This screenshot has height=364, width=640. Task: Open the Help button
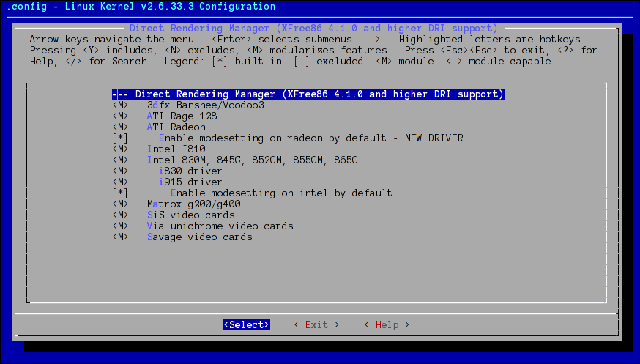pos(387,325)
